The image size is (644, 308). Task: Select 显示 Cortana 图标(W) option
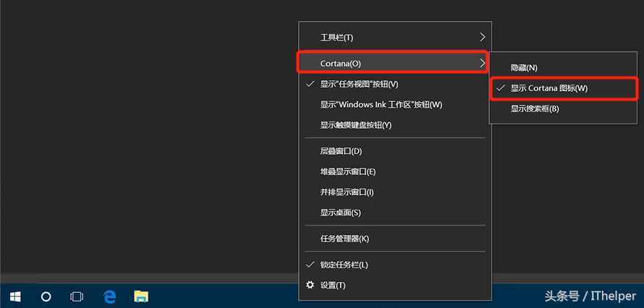(548, 88)
